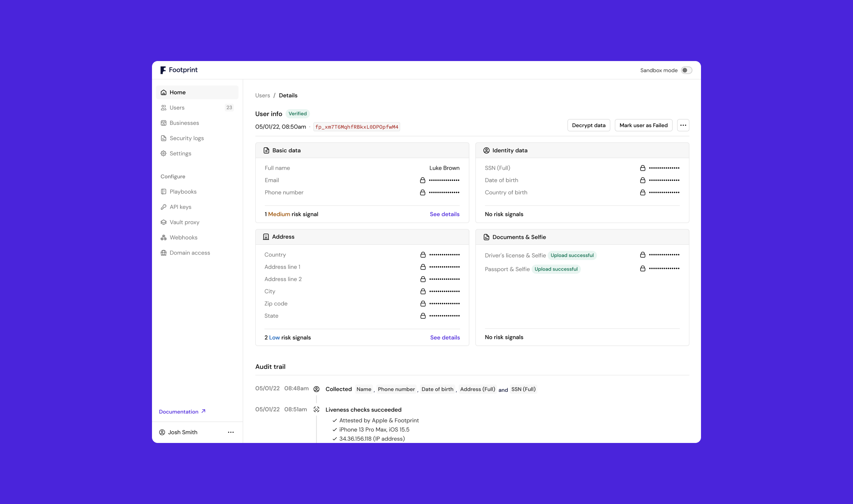The image size is (853, 504).
Task: Click the Vault proxy layers icon
Action: click(164, 222)
